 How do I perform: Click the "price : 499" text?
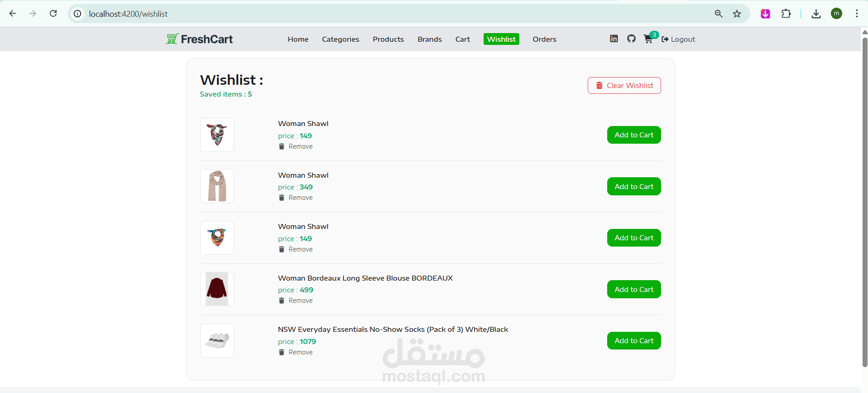click(x=296, y=290)
